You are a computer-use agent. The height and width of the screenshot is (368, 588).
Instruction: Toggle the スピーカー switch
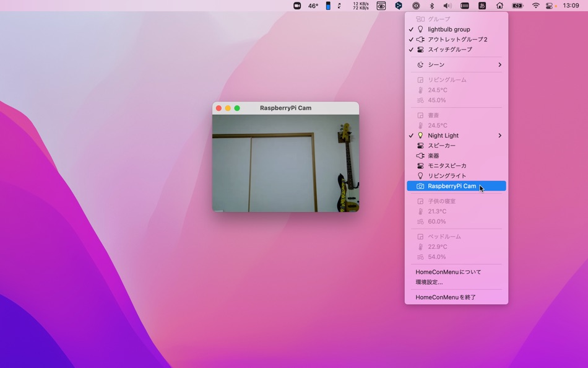(x=456, y=146)
